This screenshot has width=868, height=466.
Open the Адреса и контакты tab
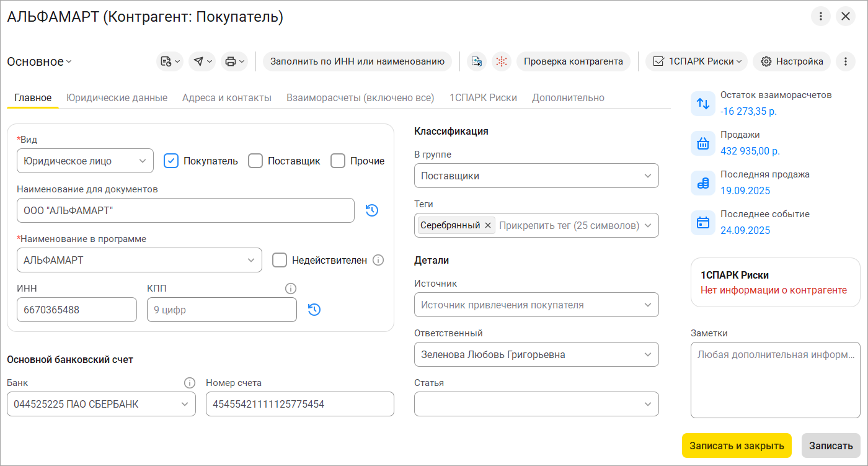(227, 98)
